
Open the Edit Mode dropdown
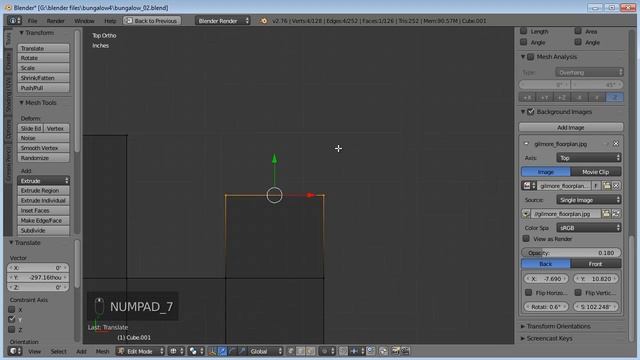coord(140,351)
